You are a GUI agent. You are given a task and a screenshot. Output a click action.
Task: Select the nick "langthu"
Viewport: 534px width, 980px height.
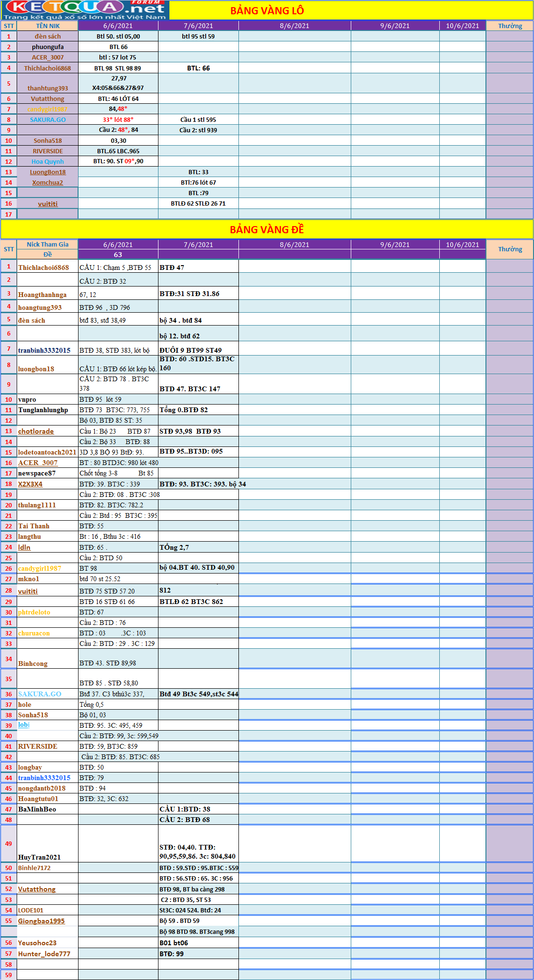click(x=30, y=536)
